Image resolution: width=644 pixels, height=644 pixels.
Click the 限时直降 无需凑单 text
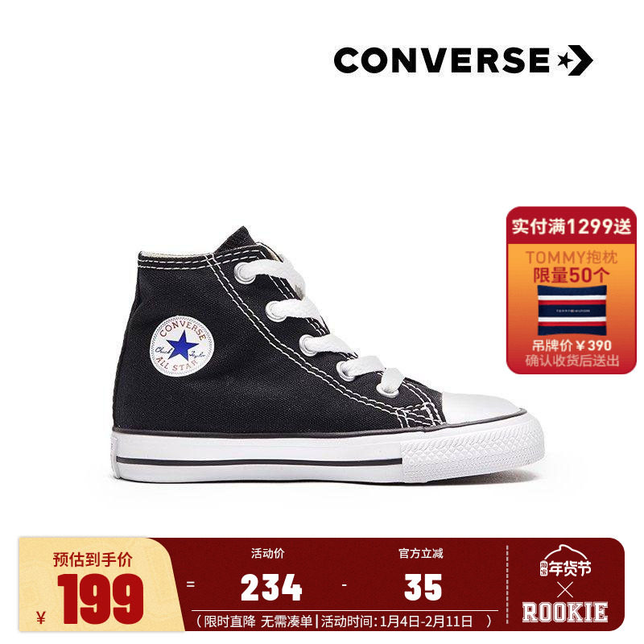point(258,621)
